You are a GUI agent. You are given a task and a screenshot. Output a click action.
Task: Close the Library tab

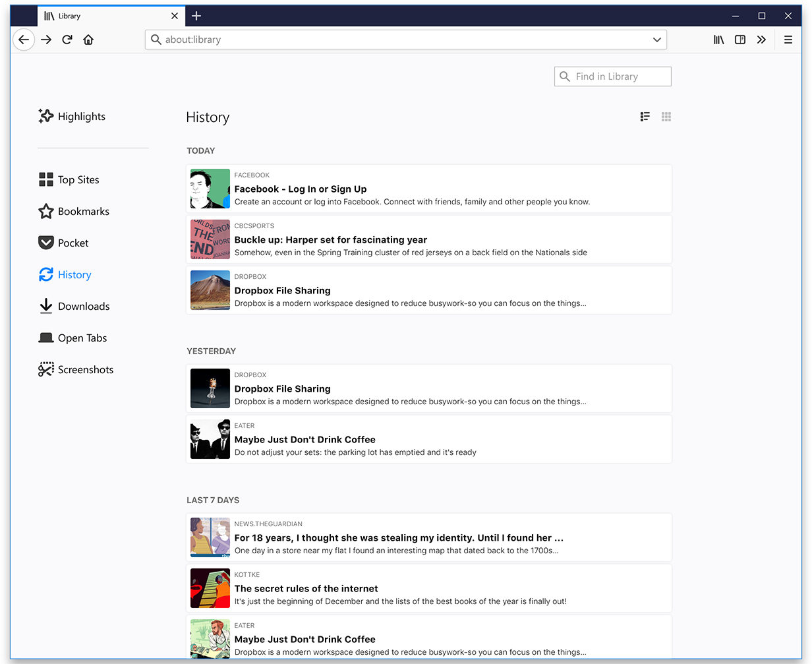pos(175,16)
